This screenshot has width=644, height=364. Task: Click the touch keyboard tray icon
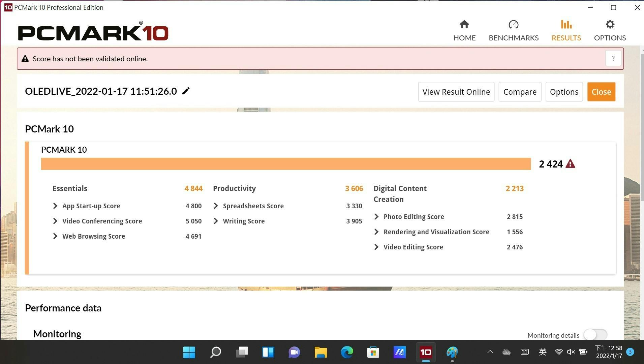[524, 352]
